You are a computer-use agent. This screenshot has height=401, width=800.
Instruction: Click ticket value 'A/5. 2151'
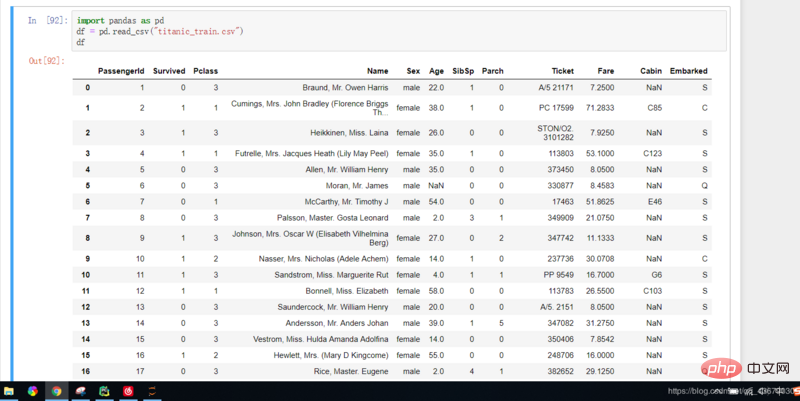[x=557, y=307]
